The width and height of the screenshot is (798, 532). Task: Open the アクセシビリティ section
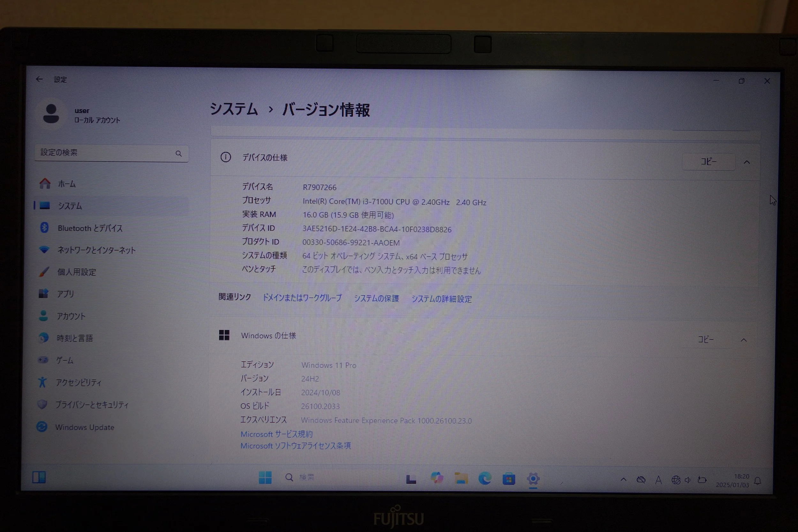point(79,383)
